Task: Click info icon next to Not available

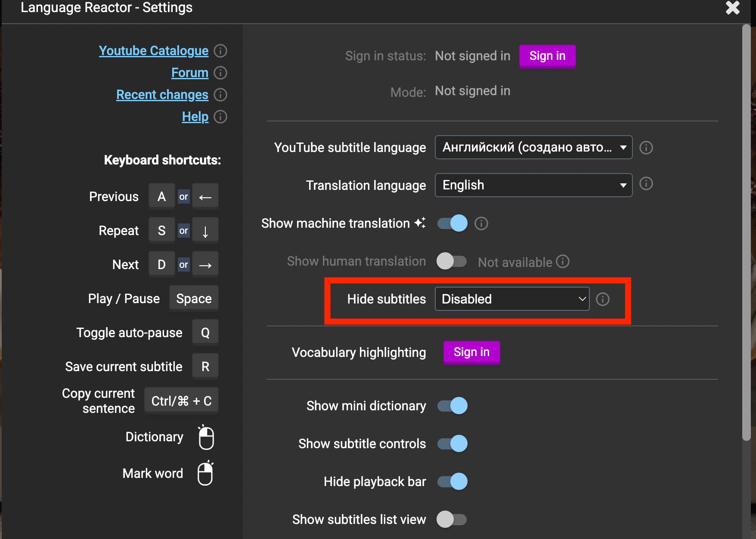Action: click(x=563, y=261)
